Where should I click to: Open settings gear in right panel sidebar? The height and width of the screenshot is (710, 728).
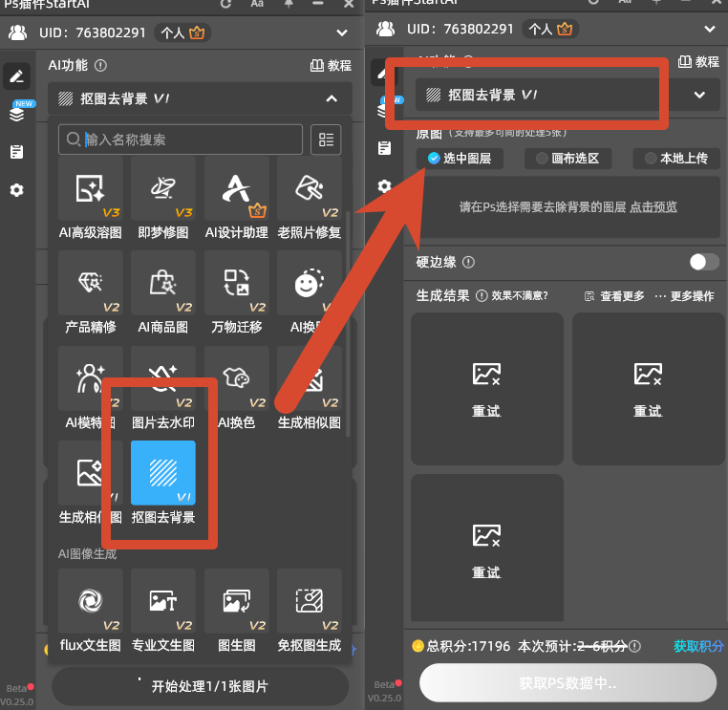pyautogui.click(x=384, y=186)
